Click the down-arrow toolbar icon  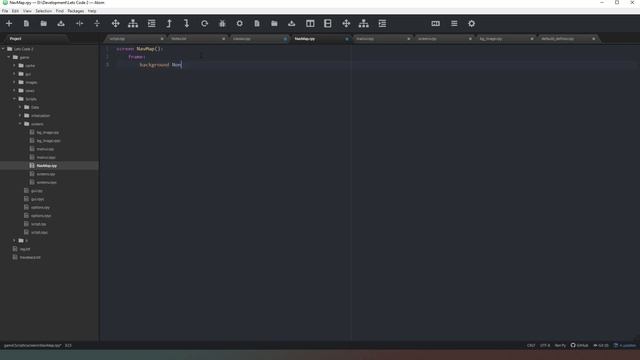click(x=187, y=24)
